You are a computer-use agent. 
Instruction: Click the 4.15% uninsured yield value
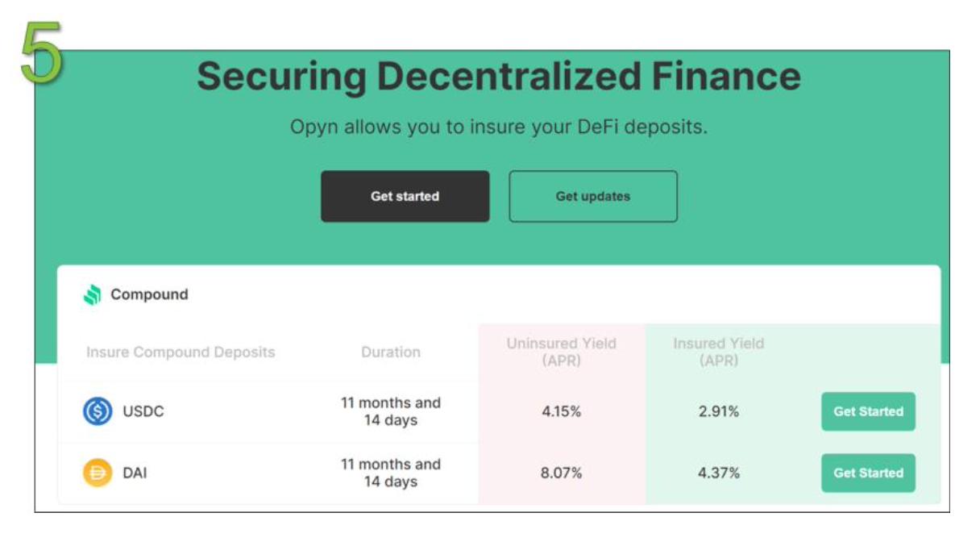click(561, 411)
